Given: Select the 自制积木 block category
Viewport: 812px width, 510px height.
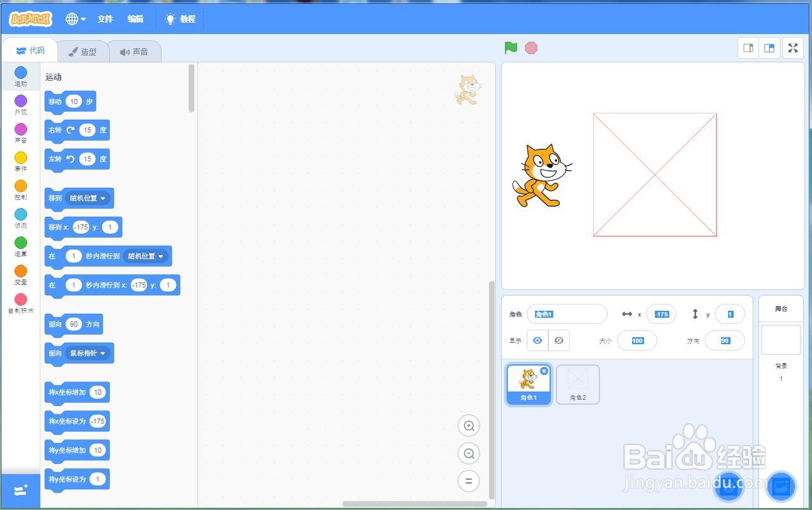Looking at the screenshot, I should 21,303.
